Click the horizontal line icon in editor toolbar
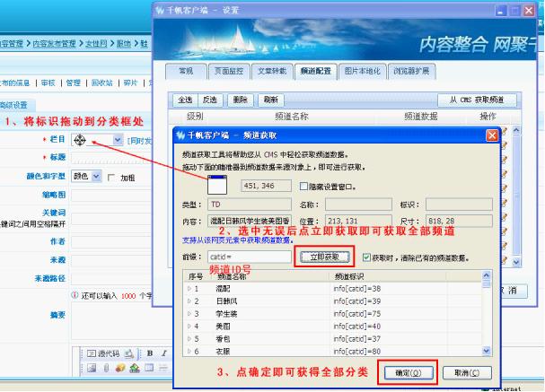545x392 pixels. (163, 368)
